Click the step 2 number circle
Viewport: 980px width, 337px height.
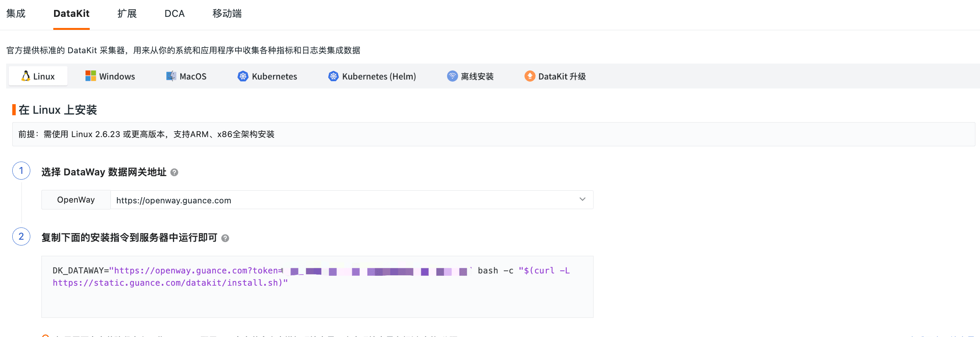coord(21,237)
